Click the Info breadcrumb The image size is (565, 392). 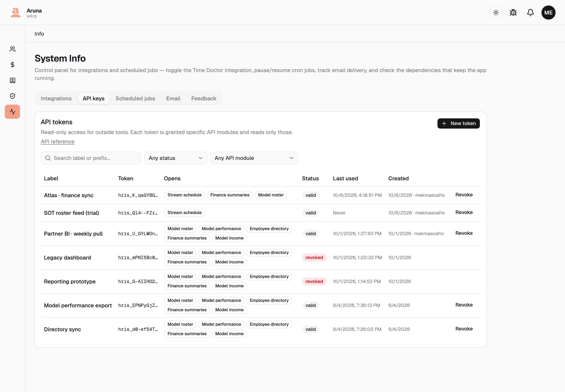pos(39,34)
